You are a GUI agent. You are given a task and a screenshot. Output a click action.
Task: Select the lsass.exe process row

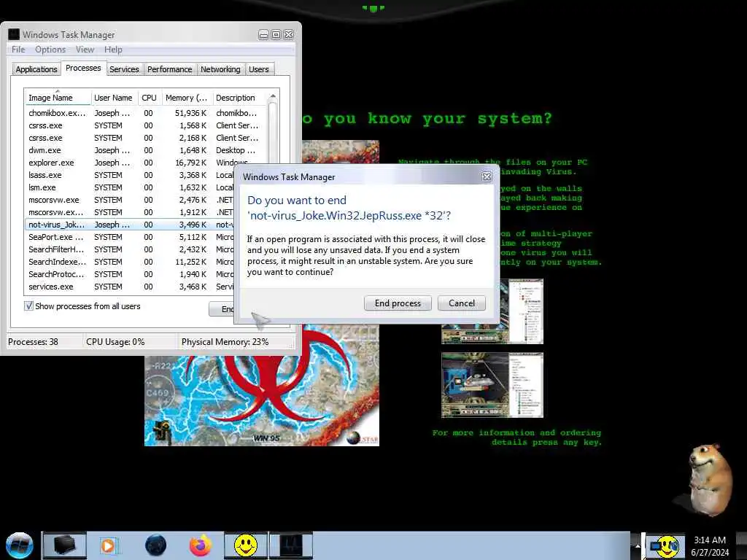(128, 175)
